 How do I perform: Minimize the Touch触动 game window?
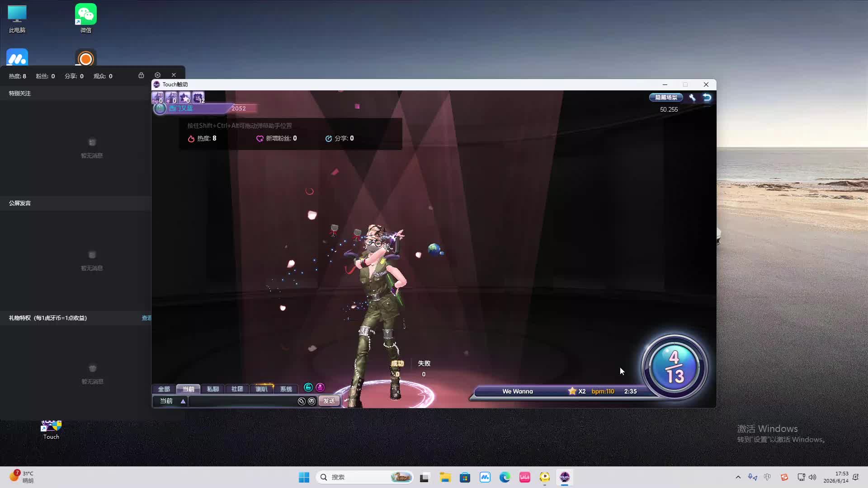pos(665,84)
